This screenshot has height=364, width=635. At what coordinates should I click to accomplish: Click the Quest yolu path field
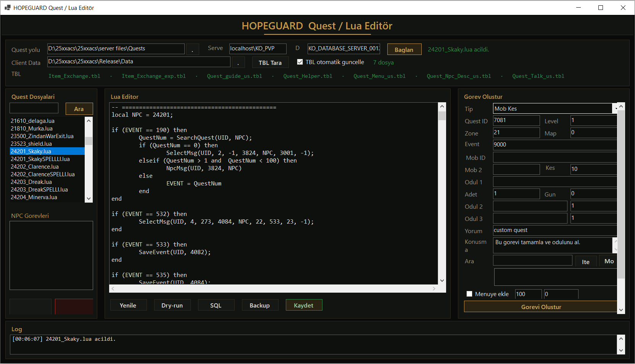tap(116, 48)
